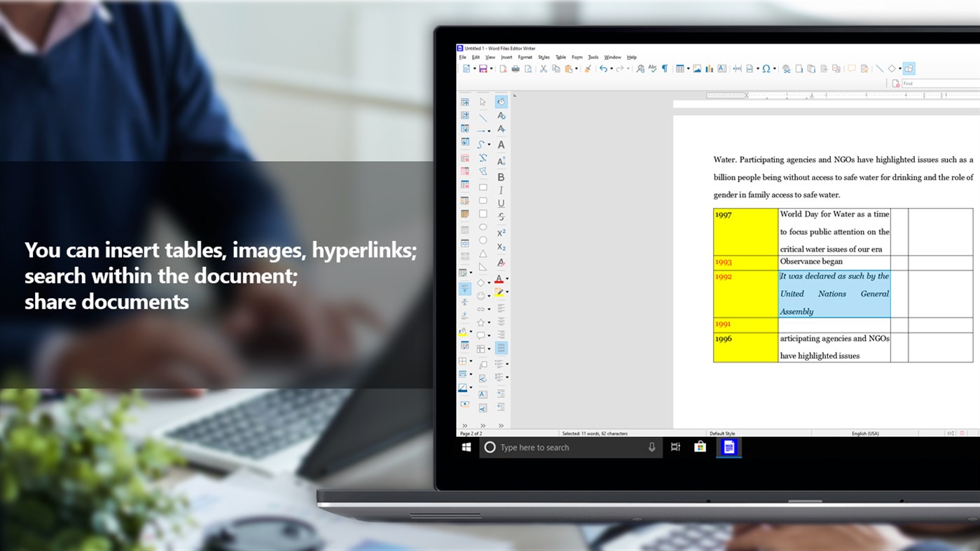This screenshot has width=980, height=551.
Task: Toggle Bold in the sidebar
Action: click(501, 176)
